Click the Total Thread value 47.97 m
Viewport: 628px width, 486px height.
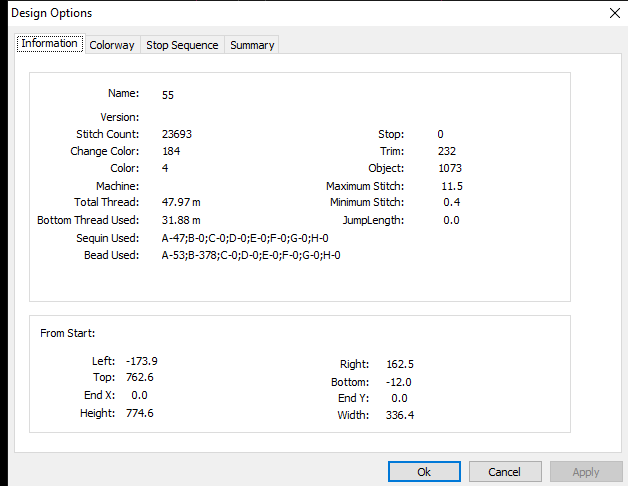click(x=181, y=202)
